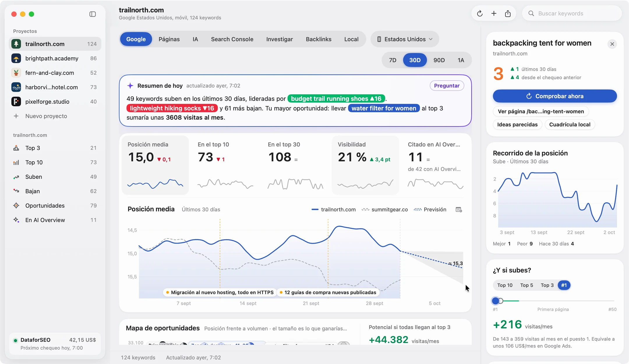Screen dimensions: 629x364
Task: Click the refresh icon in toolbar
Action: point(480,13)
